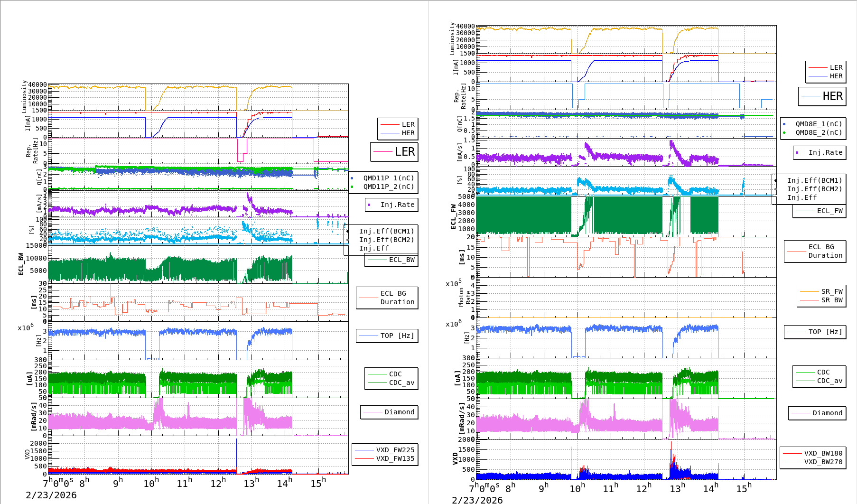Click the green dot beside QMD8E_2(nC)
The image size is (857, 504).
784,133
